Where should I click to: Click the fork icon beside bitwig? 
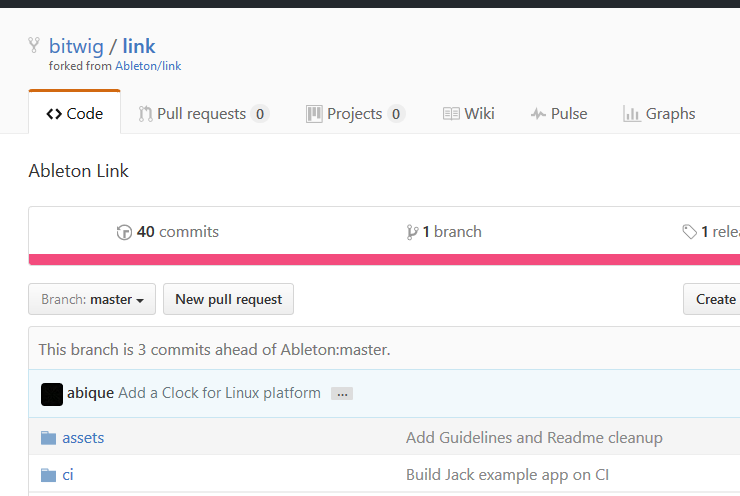coord(35,45)
